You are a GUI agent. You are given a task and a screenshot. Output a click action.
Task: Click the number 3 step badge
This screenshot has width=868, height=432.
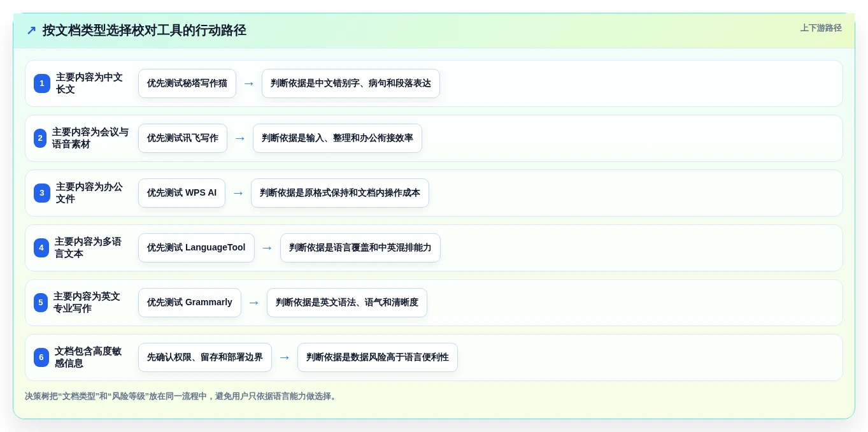point(42,193)
